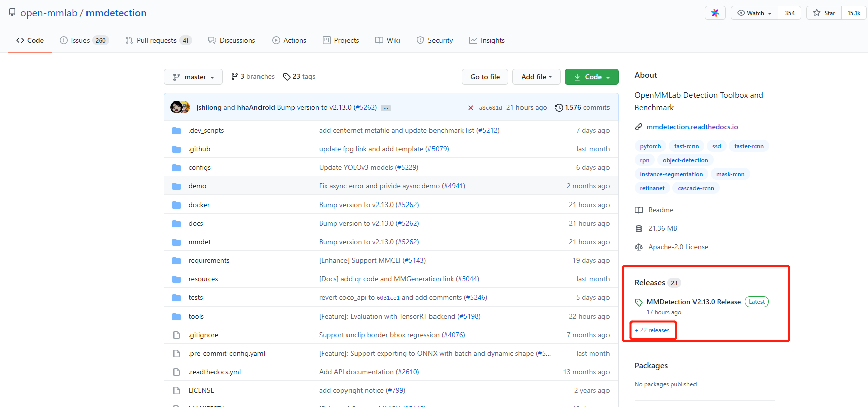Screen dimensions: 868x407
Task: Click the colorful asterisk extension icon
Action: (x=715, y=13)
